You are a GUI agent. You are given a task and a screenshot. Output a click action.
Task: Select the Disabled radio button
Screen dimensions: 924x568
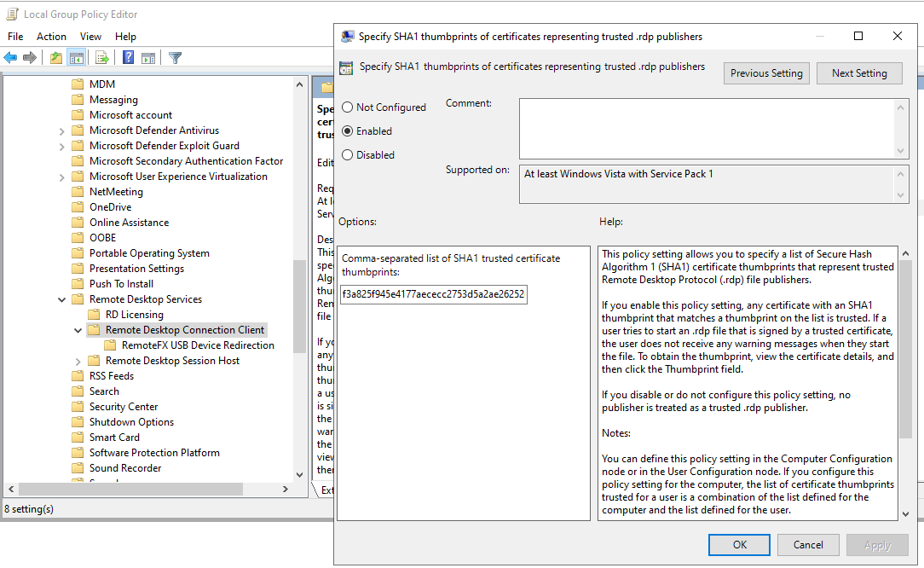pos(348,155)
